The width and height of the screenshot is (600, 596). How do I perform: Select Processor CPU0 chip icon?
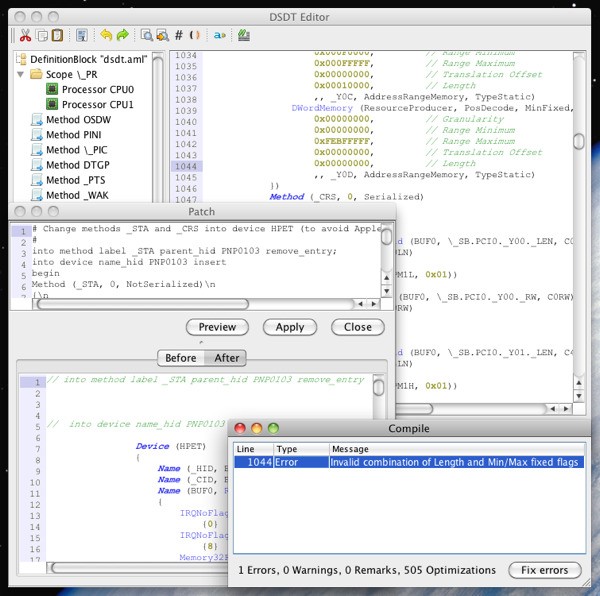(52, 89)
